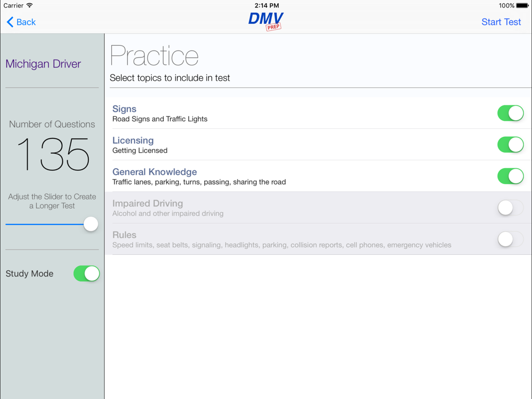Tap the Study Mode label
This screenshot has width=532, height=399.
tap(29, 274)
